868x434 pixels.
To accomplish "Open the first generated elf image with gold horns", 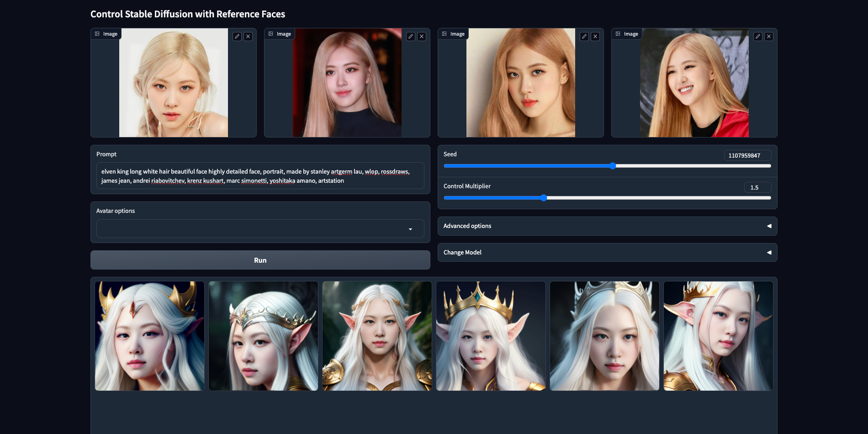I will click(x=150, y=336).
